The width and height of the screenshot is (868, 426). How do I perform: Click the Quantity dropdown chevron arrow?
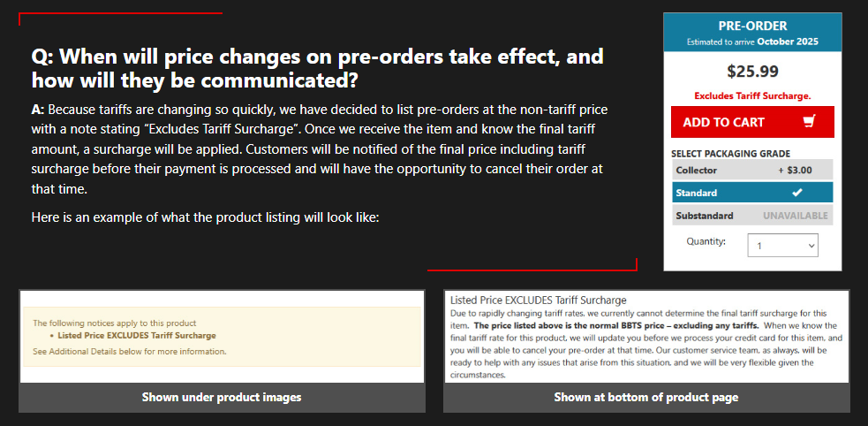point(811,246)
